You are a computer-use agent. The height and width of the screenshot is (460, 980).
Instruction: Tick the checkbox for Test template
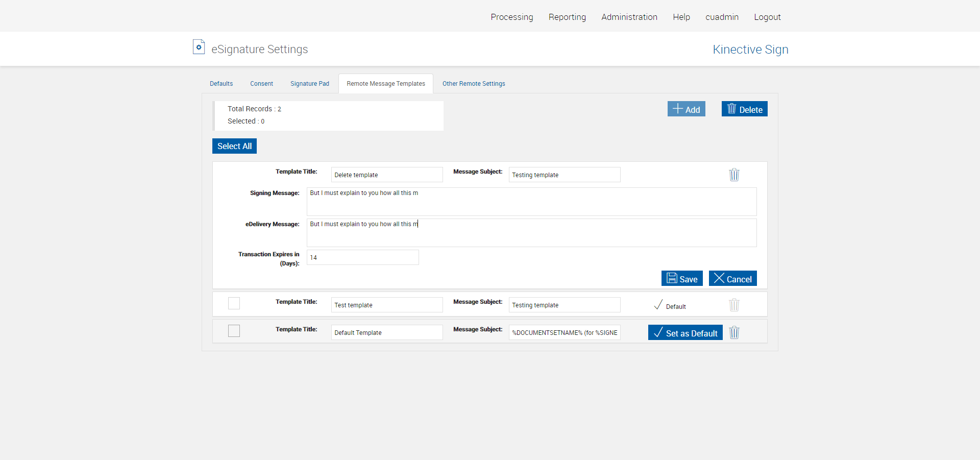point(234,303)
